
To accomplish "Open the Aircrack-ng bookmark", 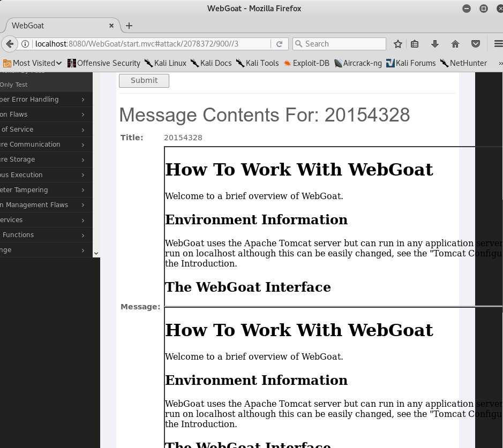I will pyautogui.click(x=358, y=63).
